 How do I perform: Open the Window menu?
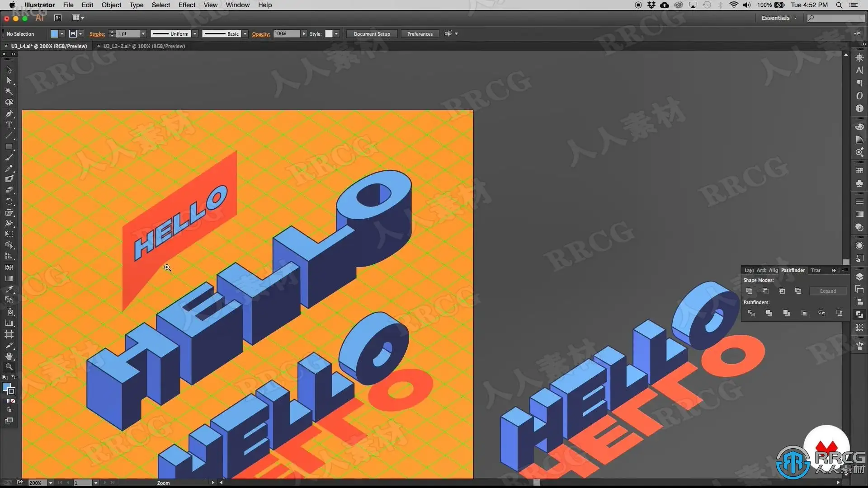click(x=237, y=5)
